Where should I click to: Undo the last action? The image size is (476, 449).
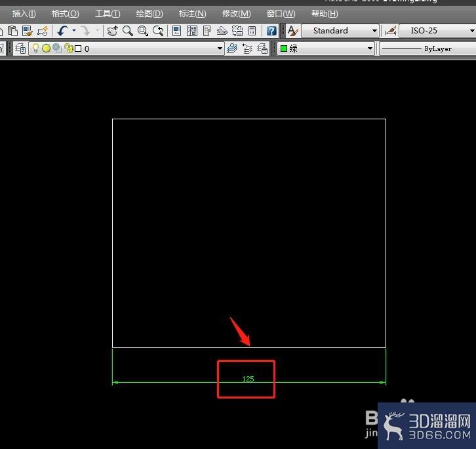(x=62, y=31)
